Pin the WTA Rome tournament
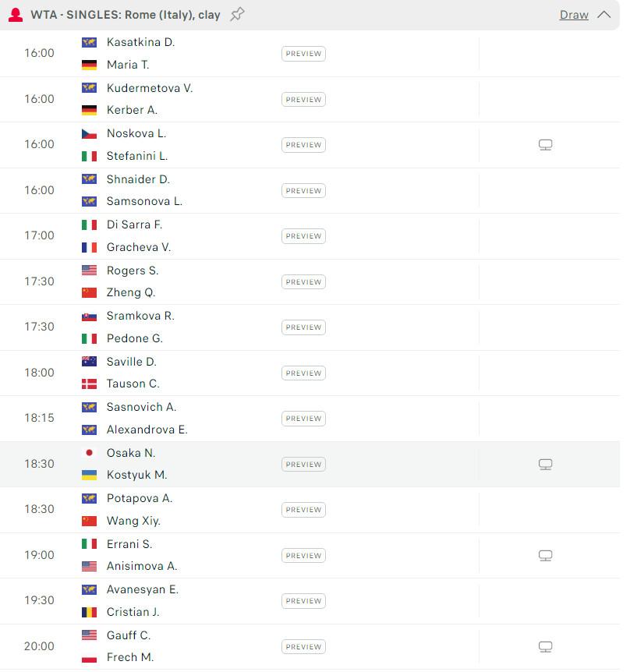The height and width of the screenshot is (672, 630). pos(236,14)
